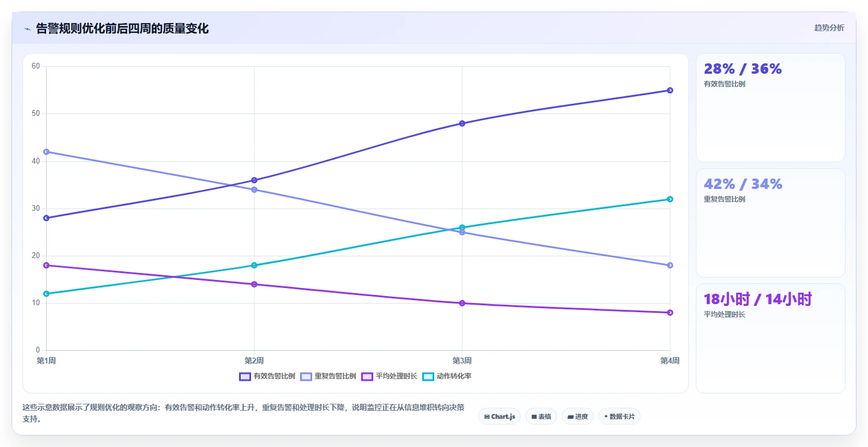Select the 18小时 / 14小时 平均处理时长 card
This screenshot has width=868, height=447.
pyautogui.click(x=770, y=338)
